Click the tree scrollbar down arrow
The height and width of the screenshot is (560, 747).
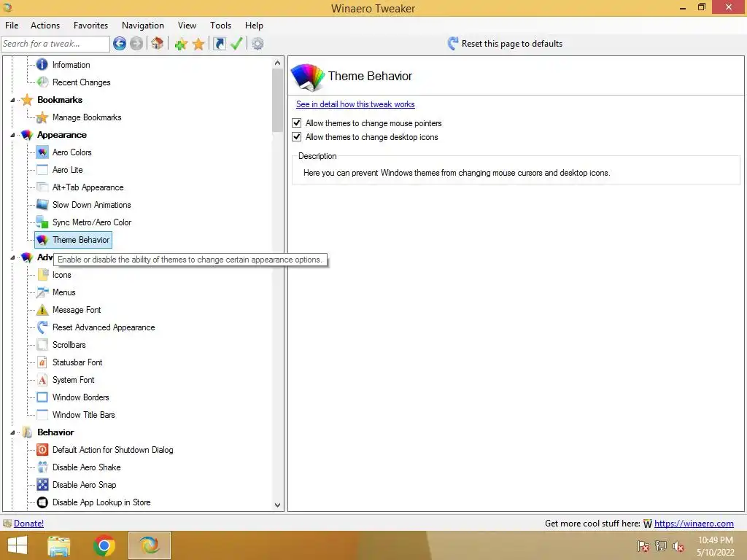coord(278,505)
